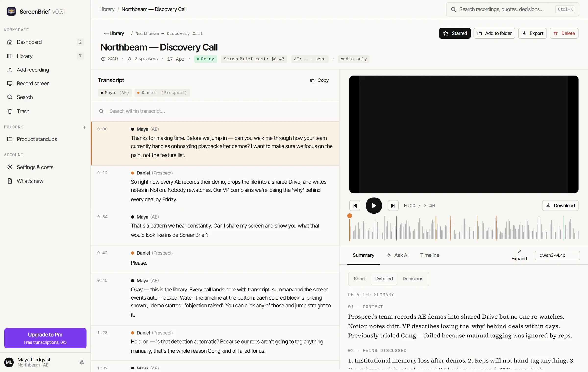Add a new folder with the plus icon

click(84, 128)
